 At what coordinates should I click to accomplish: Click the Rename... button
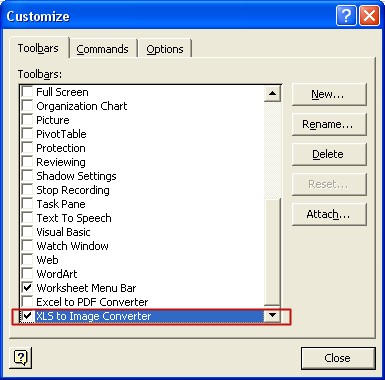pos(329,124)
